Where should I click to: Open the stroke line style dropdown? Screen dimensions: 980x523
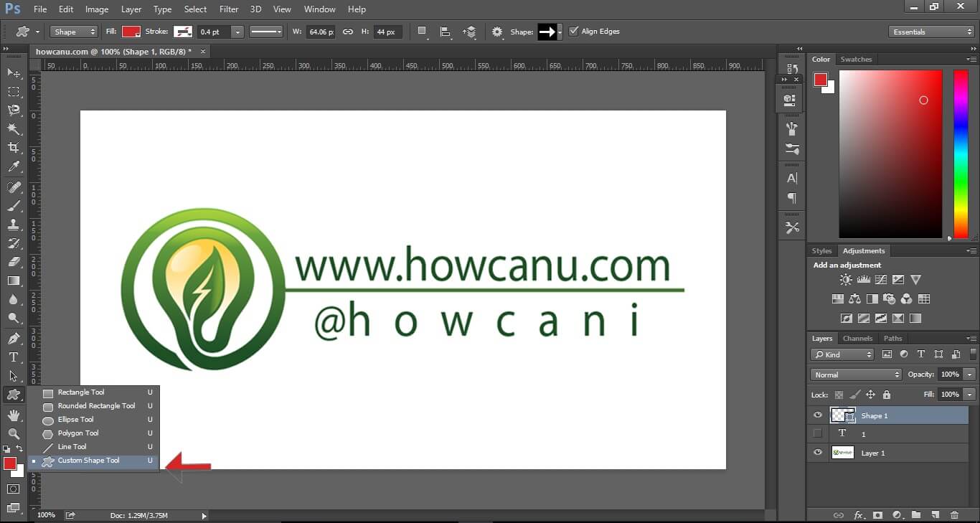coord(265,32)
